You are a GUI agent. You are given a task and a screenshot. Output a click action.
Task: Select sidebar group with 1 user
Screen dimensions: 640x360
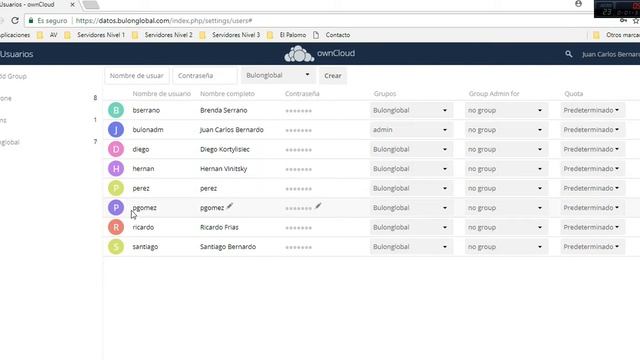tap(48, 120)
